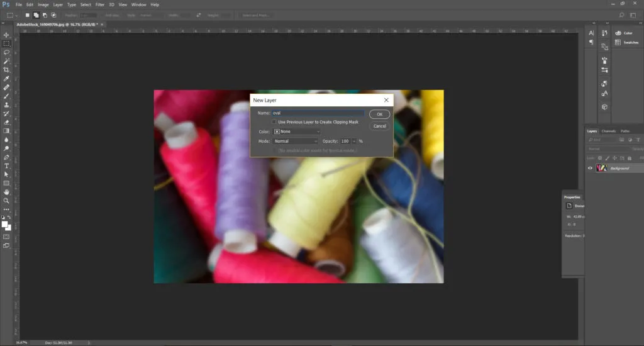Open the Layer menu
Screen dimensions: 644x346
tap(58, 4)
